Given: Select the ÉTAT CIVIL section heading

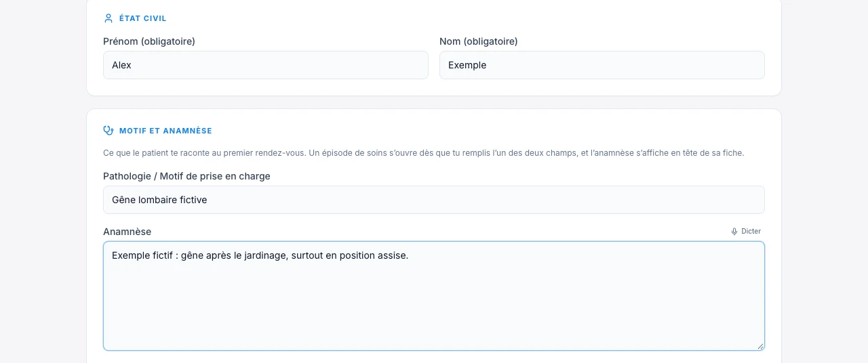Looking at the screenshot, I should (x=143, y=18).
